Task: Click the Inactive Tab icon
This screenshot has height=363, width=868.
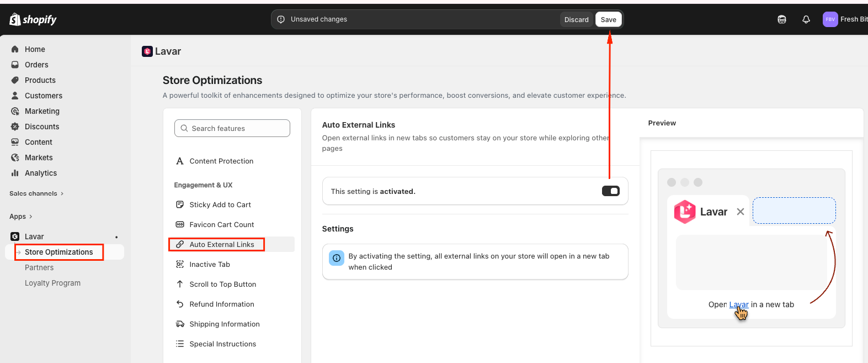Action: tap(180, 264)
